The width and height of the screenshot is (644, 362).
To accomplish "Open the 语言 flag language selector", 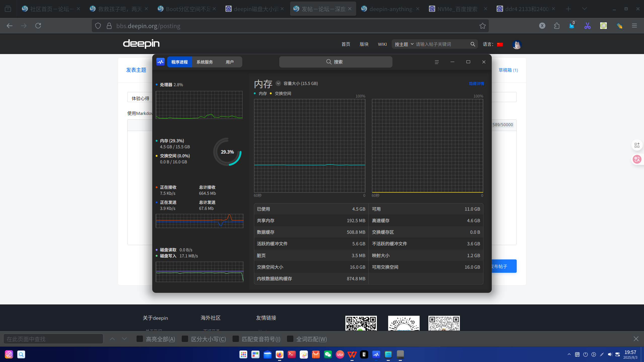I will [x=500, y=44].
